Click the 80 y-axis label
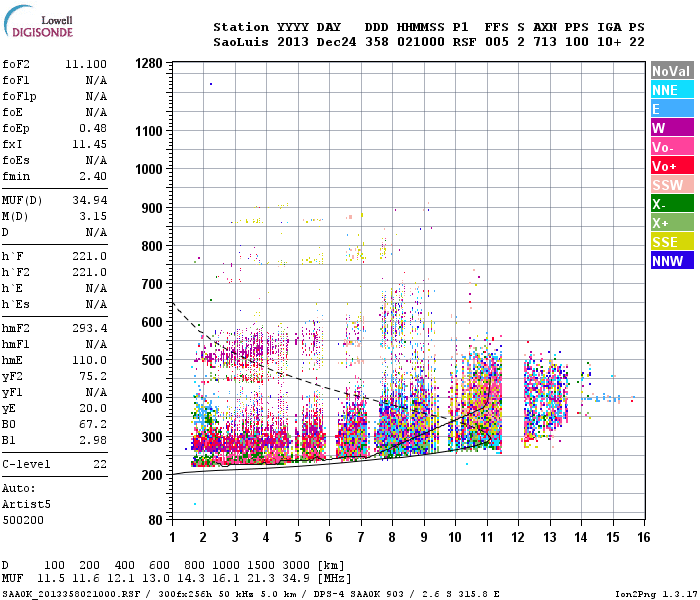The image size is (700, 600). tap(155, 520)
